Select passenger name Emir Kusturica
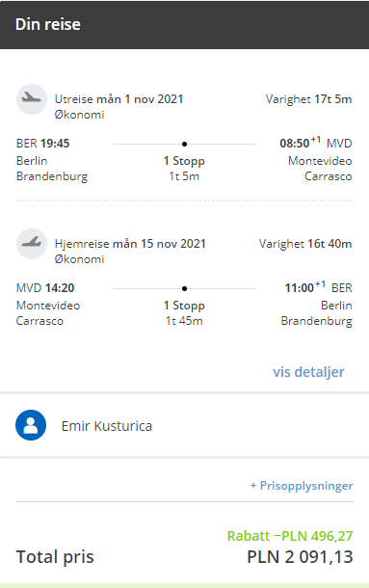The image size is (369, 588). point(107,426)
